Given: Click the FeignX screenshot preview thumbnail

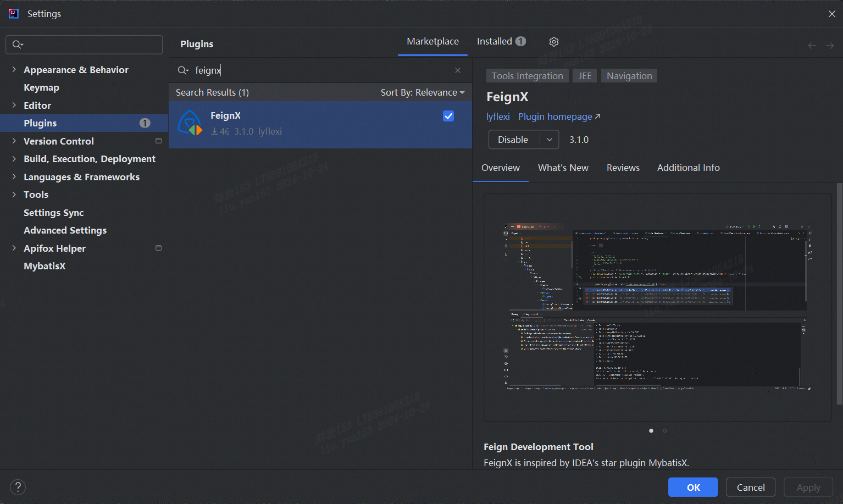Looking at the screenshot, I should [x=657, y=307].
